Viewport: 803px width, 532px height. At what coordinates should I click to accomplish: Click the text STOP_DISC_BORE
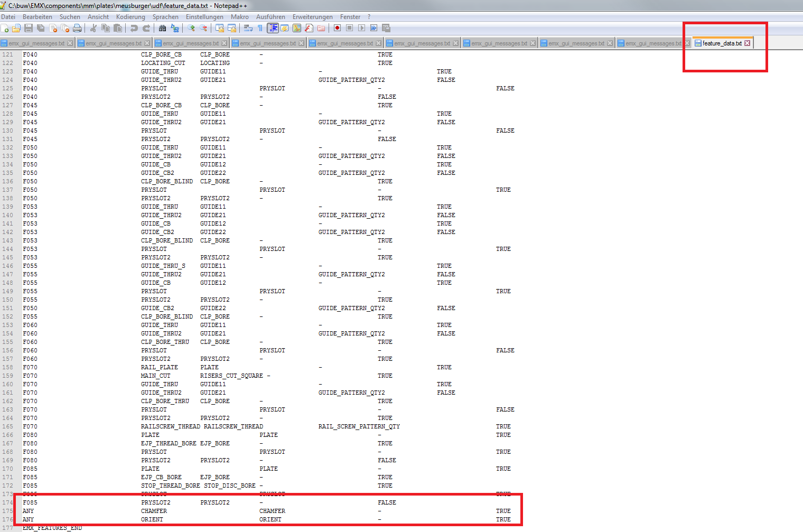tap(230, 486)
